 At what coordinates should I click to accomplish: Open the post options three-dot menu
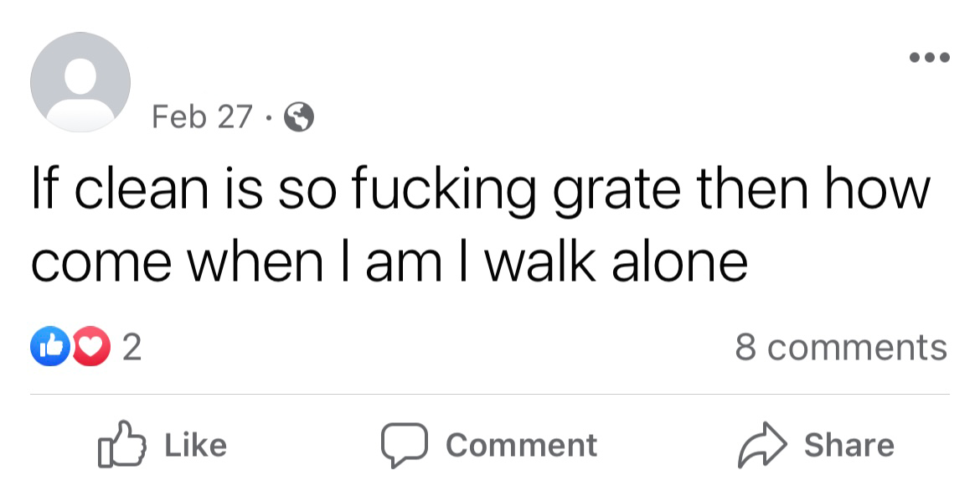tap(931, 57)
